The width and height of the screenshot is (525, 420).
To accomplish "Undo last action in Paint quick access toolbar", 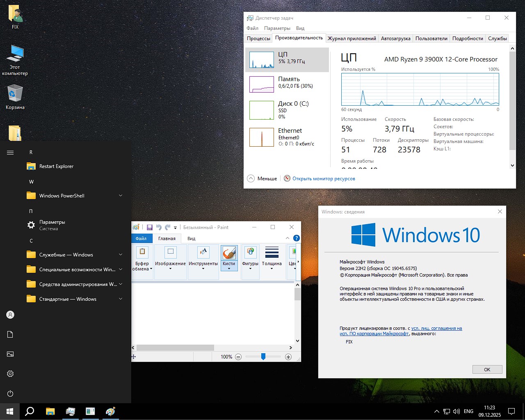I will coord(159,227).
